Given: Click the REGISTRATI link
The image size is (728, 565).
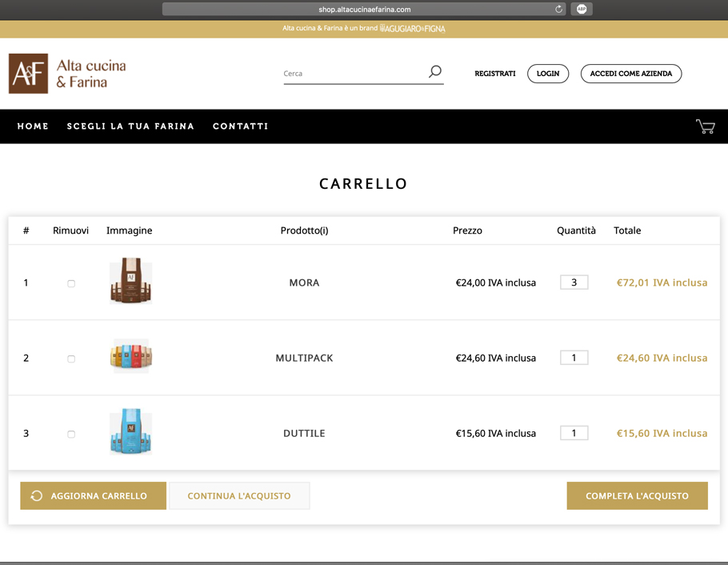Looking at the screenshot, I should coord(495,74).
